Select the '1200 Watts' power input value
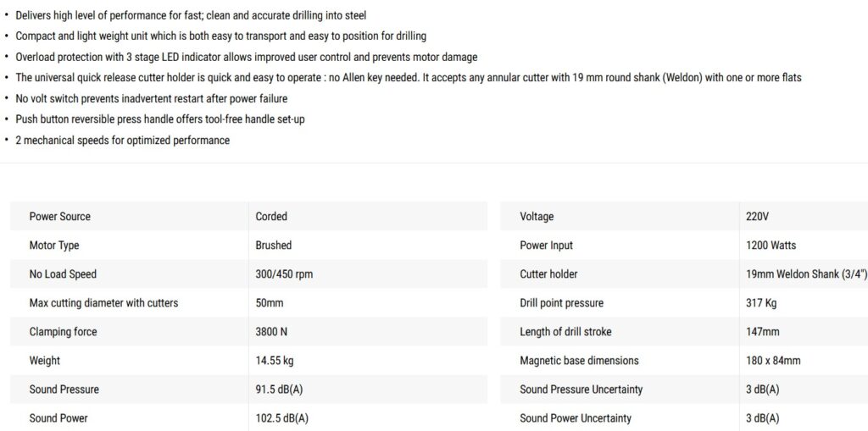 771,246
